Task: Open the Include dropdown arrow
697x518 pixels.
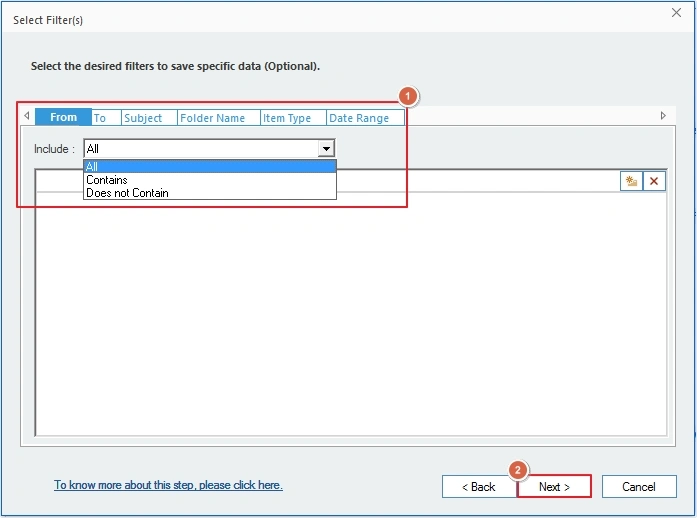Action: tap(326, 149)
